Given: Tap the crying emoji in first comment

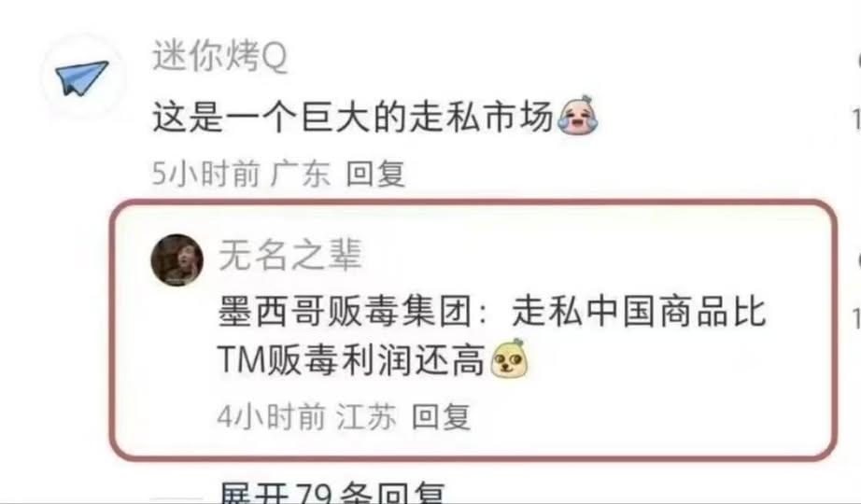Looking at the screenshot, I should pyautogui.click(x=578, y=116).
